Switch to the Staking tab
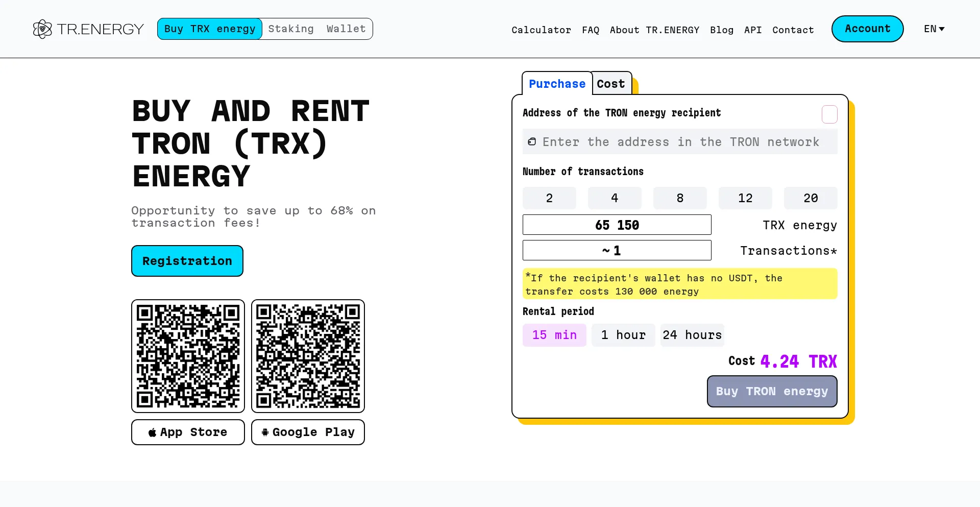 [x=291, y=29]
